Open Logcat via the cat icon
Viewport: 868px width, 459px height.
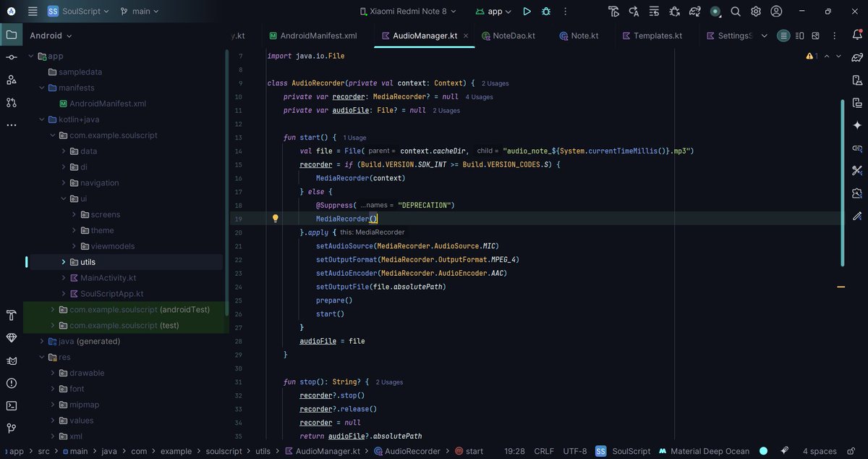pos(10,360)
